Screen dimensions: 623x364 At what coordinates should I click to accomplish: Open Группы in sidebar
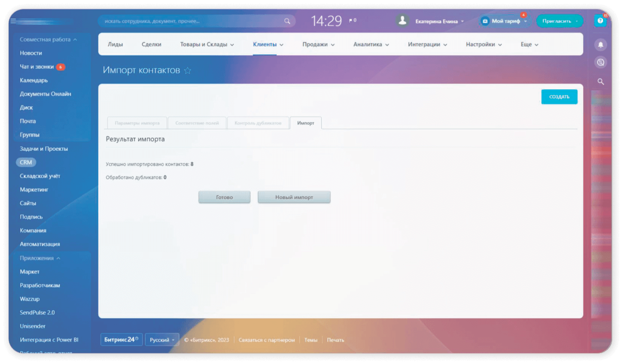pyautogui.click(x=29, y=135)
